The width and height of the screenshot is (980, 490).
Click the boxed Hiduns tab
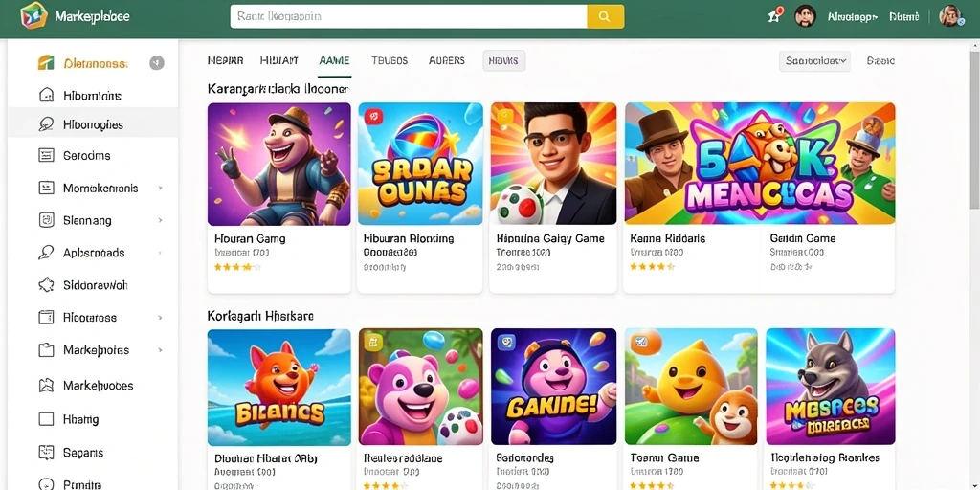(503, 60)
